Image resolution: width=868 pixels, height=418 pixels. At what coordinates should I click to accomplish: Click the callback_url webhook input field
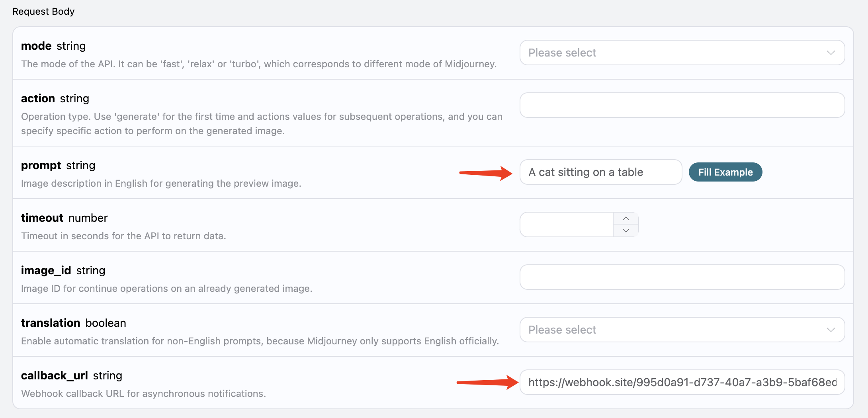coord(682,382)
